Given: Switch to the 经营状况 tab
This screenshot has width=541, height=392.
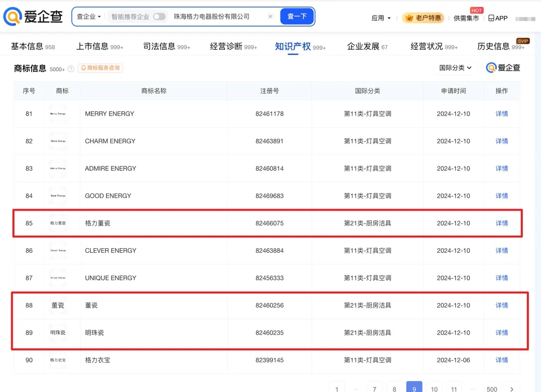Looking at the screenshot, I should pos(434,47).
